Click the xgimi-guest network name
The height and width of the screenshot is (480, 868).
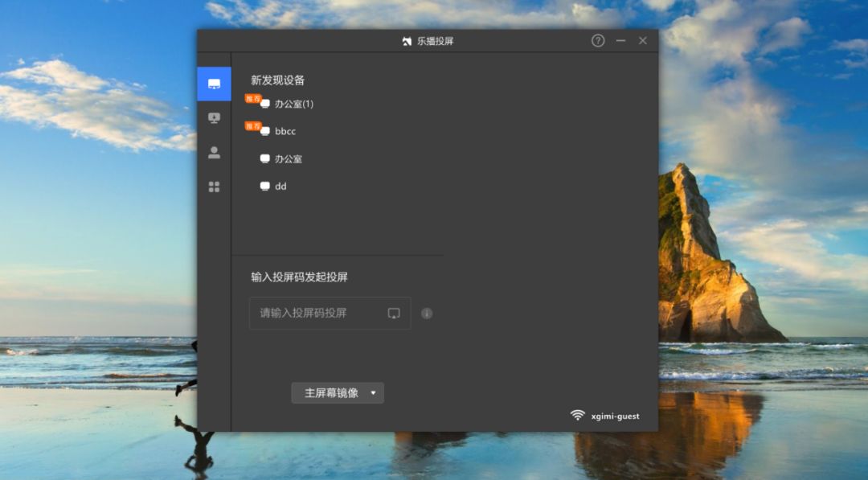click(615, 416)
